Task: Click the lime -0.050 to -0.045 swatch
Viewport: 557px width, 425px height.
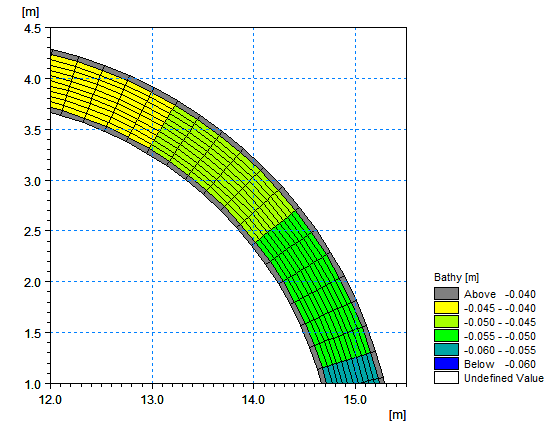Action: tap(446, 322)
